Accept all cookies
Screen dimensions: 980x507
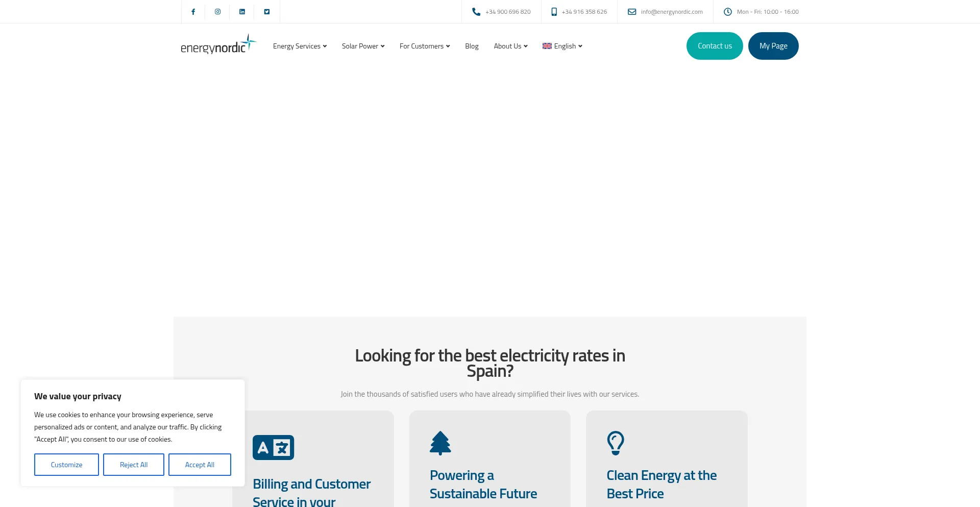(x=200, y=465)
